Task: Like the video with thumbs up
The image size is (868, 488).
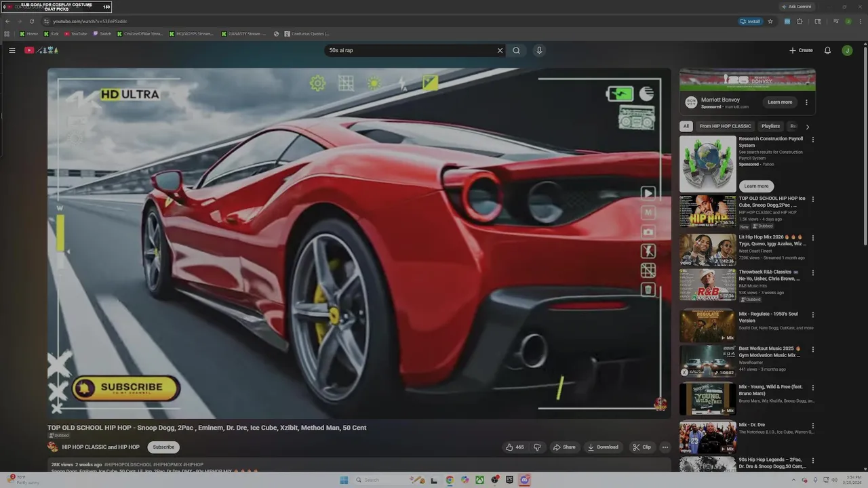Action: click(x=515, y=447)
